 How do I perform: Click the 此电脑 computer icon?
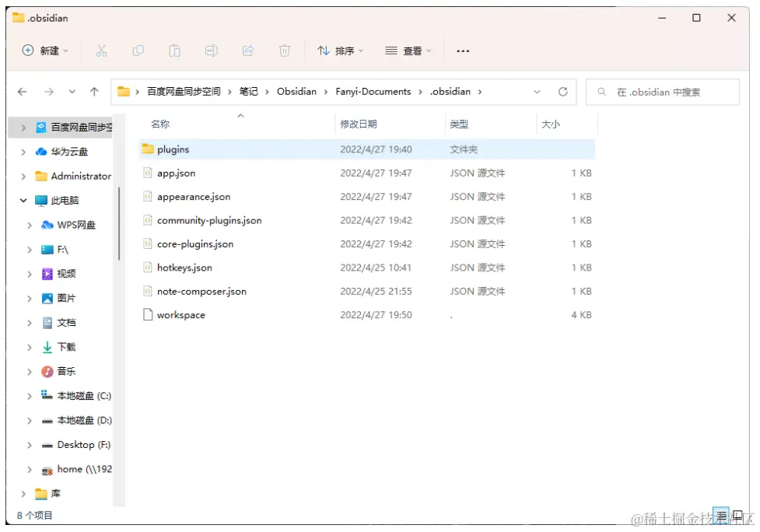(41, 201)
